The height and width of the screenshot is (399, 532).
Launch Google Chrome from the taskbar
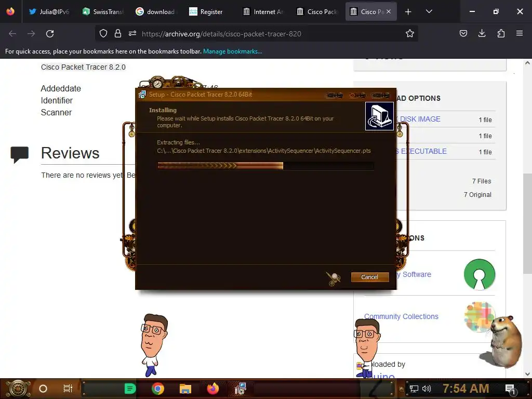(158, 389)
